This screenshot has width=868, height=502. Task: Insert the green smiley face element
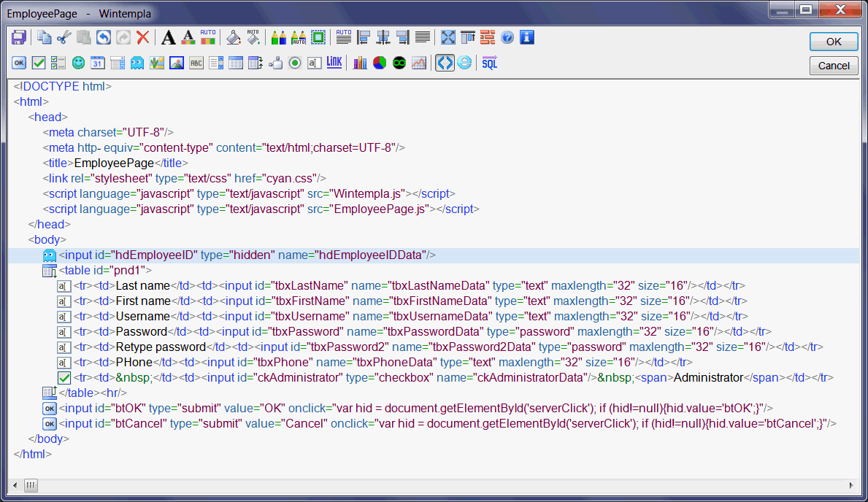(78, 63)
